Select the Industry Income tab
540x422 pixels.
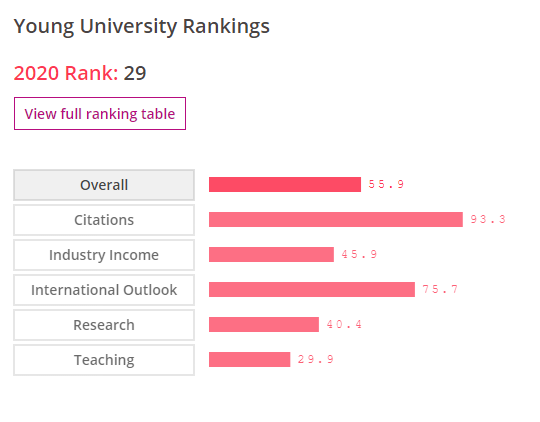coord(104,255)
